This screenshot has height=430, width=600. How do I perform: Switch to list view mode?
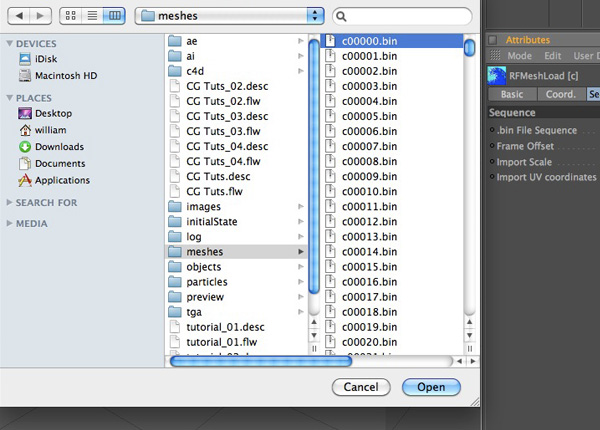tap(92, 16)
